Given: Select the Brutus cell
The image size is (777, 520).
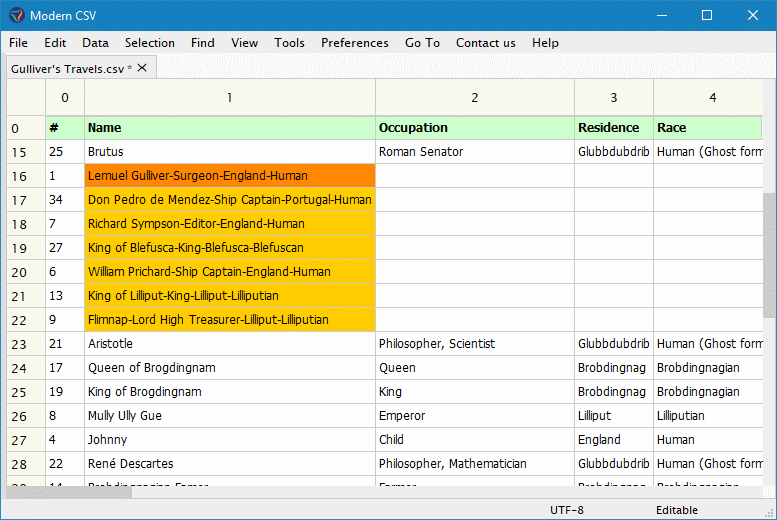Looking at the screenshot, I should point(230,152).
